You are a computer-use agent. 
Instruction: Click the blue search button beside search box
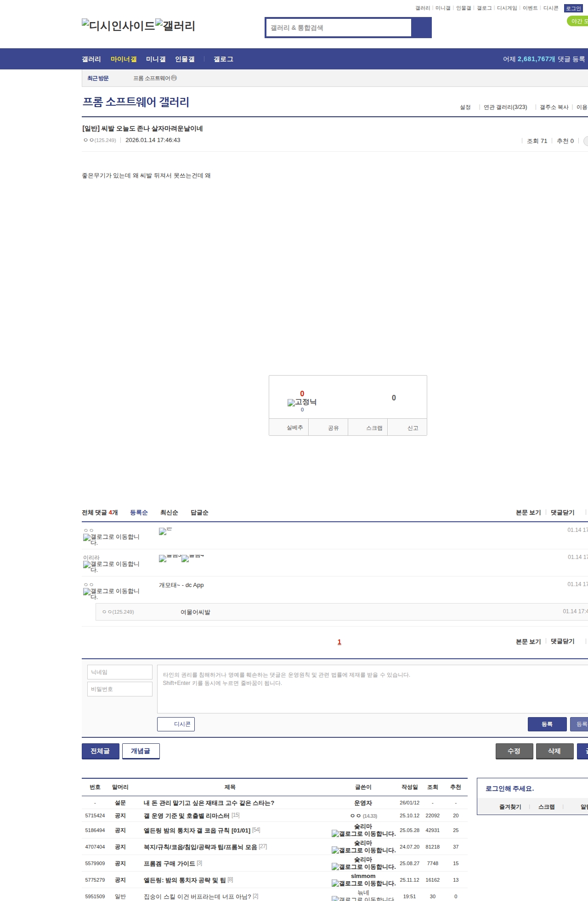pos(421,28)
